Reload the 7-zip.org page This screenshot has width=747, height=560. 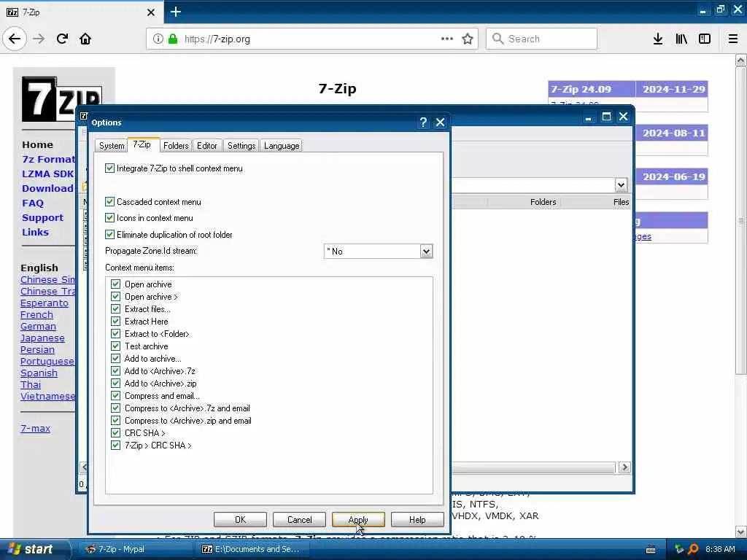coord(63,39)
